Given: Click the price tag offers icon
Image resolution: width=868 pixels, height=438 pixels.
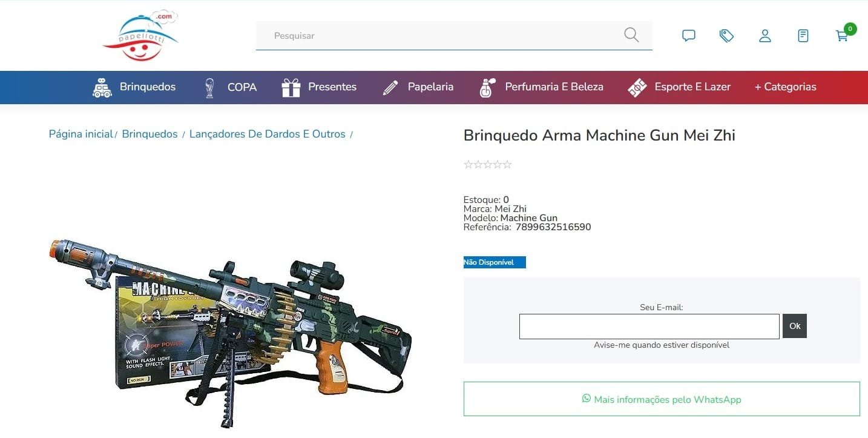Looking at the screenshot, I should tap(726, 36).
